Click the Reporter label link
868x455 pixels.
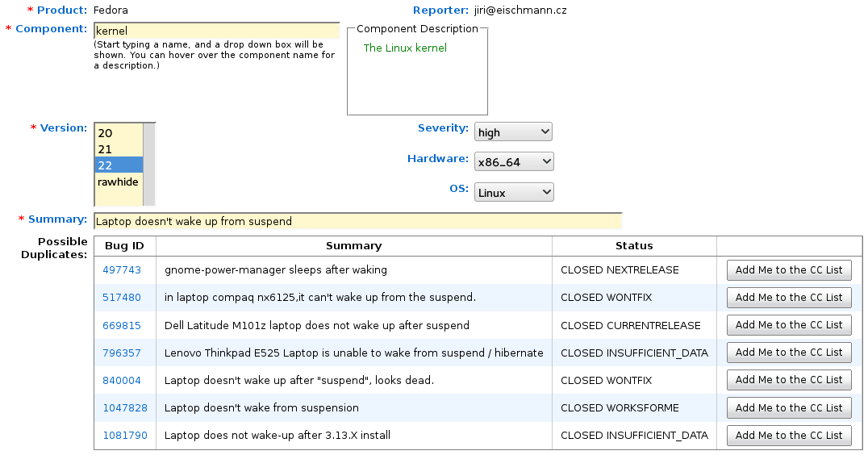[440, 10]
